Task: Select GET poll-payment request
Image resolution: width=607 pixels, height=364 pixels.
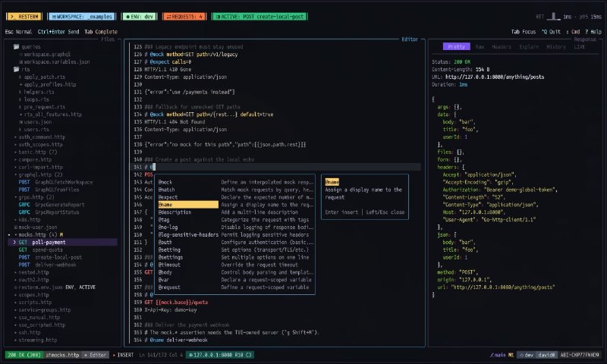Action: point(63,242)
